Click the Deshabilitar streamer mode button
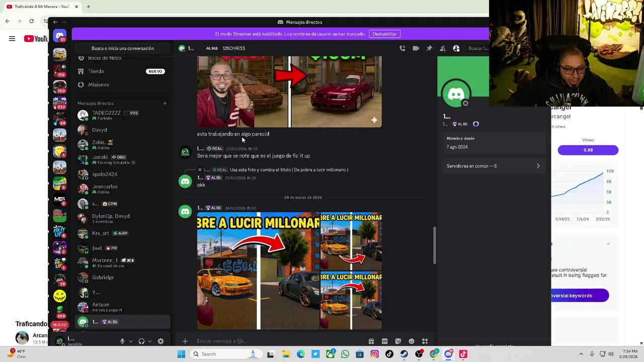 coord(384,34)
